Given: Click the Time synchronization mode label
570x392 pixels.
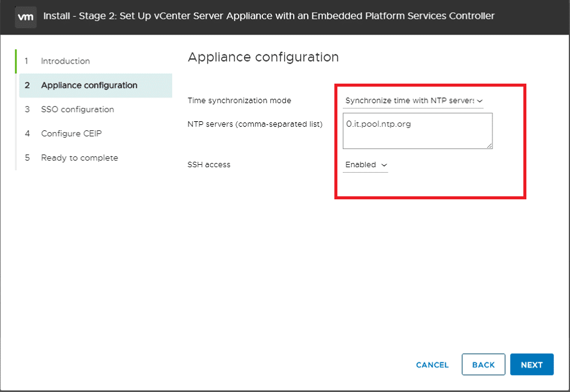Looking at the screenshot, I should point(239,101).
